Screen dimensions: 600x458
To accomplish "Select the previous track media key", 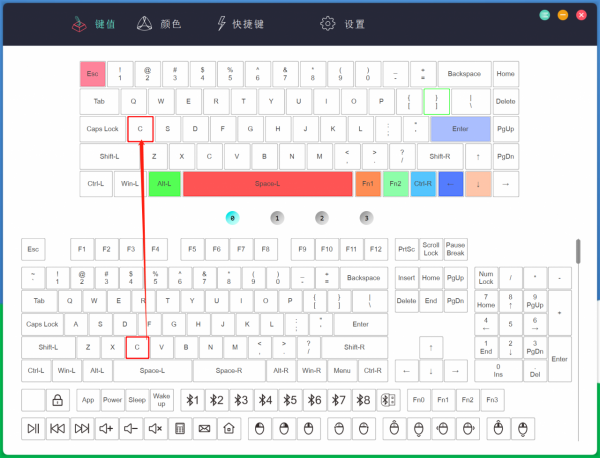I will (x=58, y=429).
